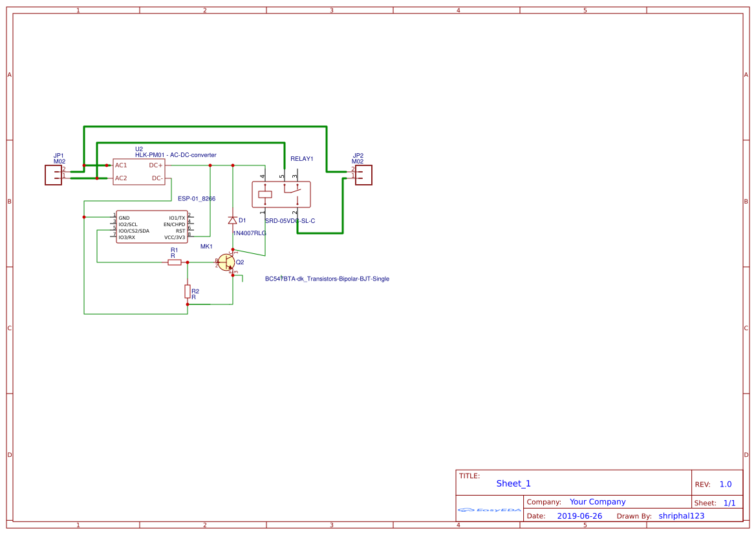Click the R1 resistor symbol

point(175,262)
